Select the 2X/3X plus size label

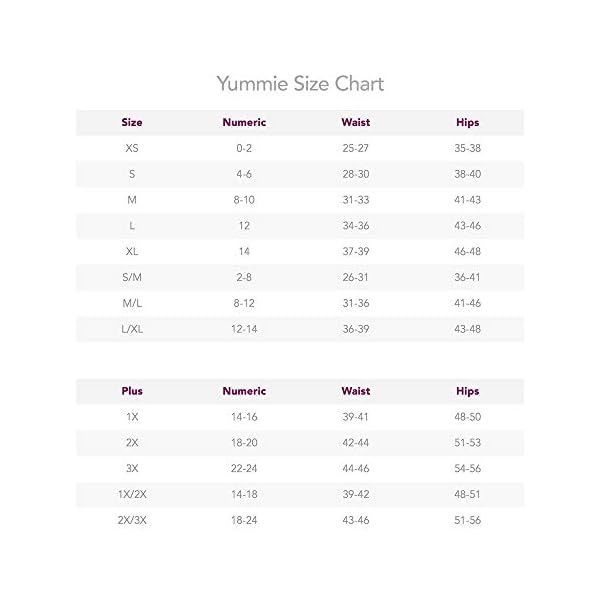(132, 521)
